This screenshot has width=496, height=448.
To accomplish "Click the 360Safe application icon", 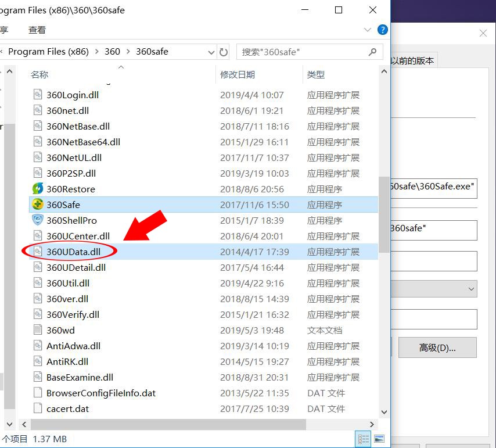I will 38,205.
